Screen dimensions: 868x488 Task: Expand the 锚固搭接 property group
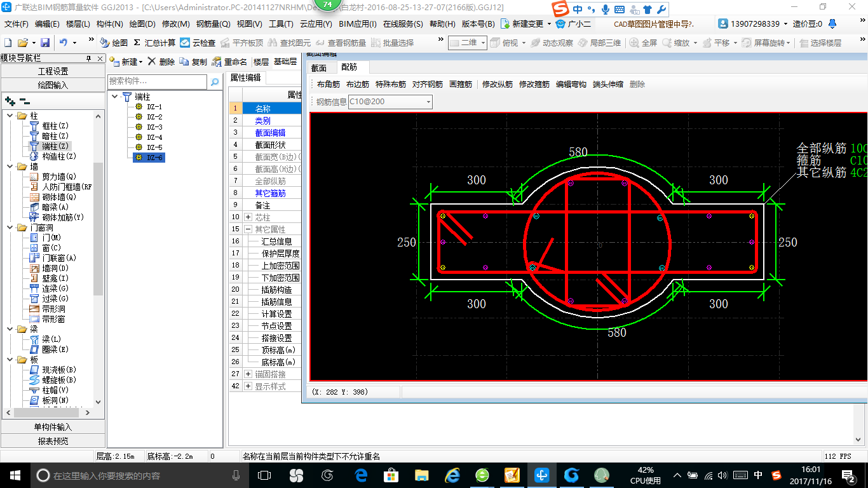click(x=248, y=374)
